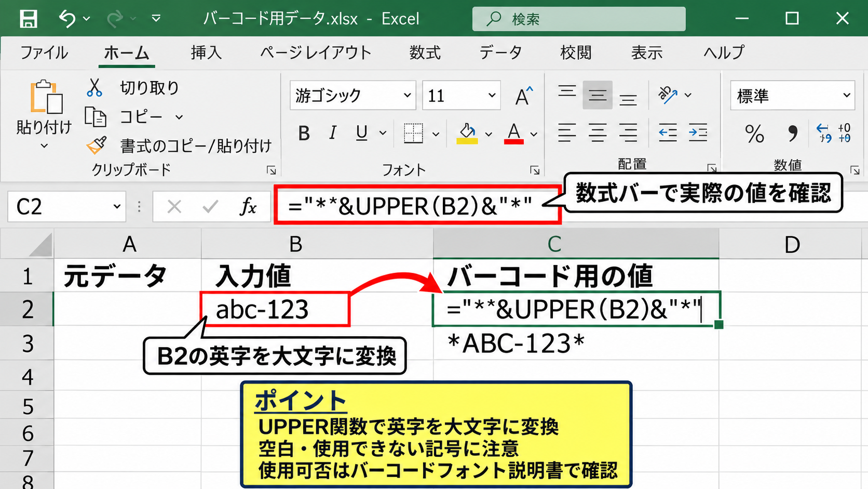Viewport: 868px width, 489px height.
Task: Toggle Bold formatting
Action: point(304,134)
